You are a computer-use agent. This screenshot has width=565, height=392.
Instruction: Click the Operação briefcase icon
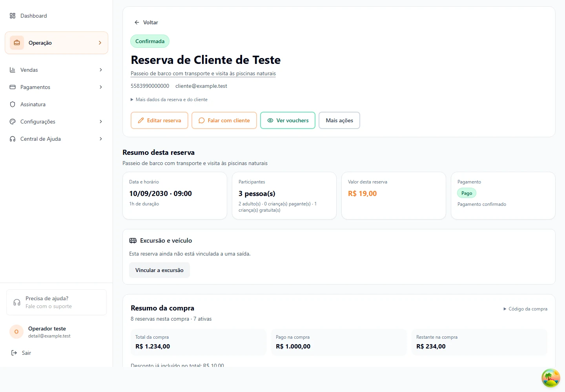click(x=17, y=43)
